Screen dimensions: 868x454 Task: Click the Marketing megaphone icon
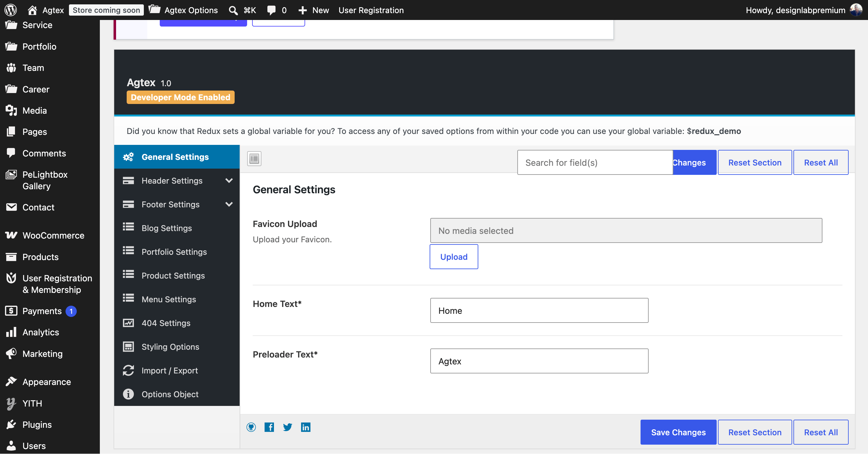coord(11,353)
